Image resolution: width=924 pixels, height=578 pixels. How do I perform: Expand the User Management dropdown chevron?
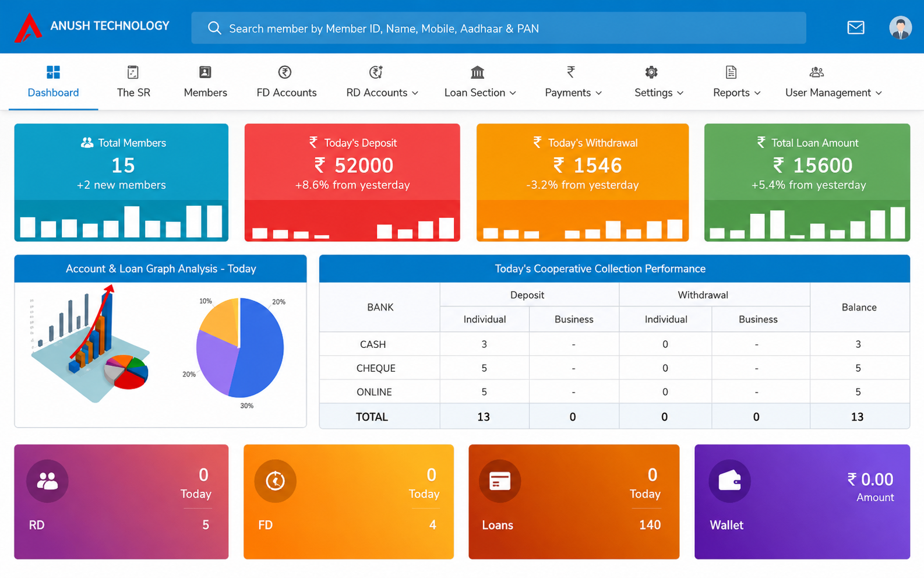(879, 93)
